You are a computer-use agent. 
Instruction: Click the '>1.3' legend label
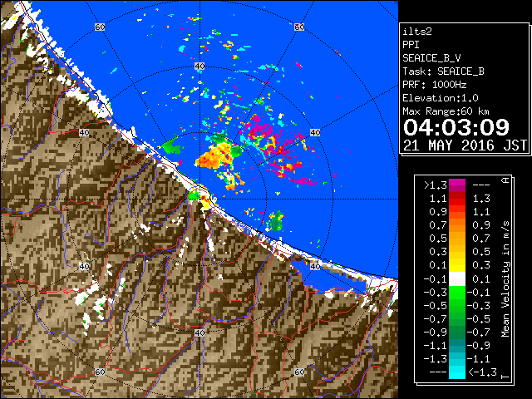point(435,185)
